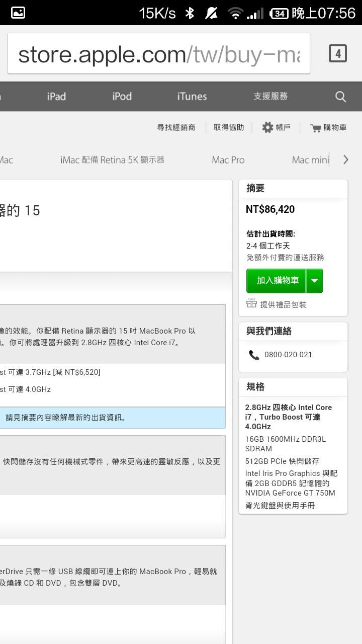Click the gift wrap icon
The height and width of the screenshot is (644, 362).
[x=251, y=303]
